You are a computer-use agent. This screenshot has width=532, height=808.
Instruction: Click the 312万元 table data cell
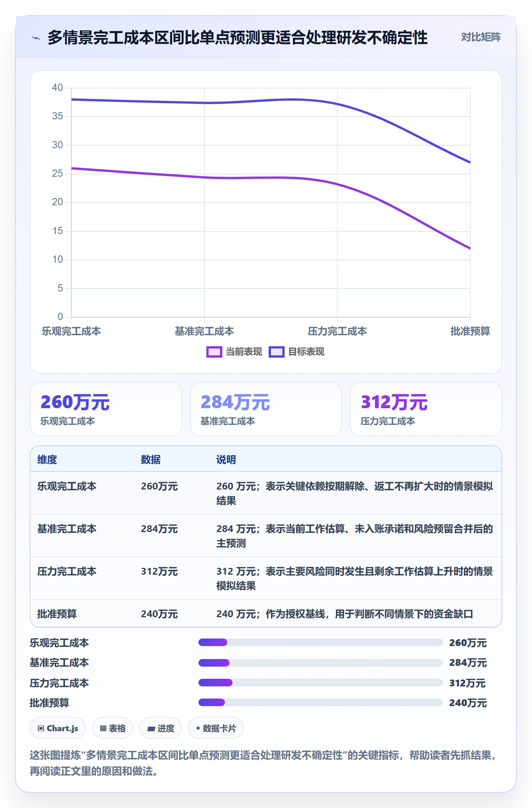point(159,572)
